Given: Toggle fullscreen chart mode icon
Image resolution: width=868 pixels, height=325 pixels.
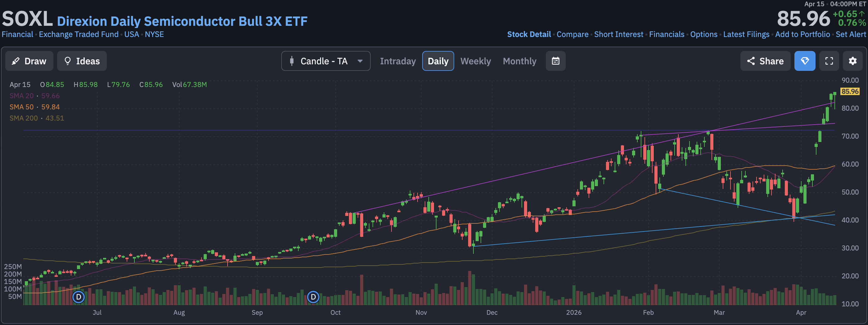Looking at the screenshot, I should pyautogui.click(x=829, y=61).
